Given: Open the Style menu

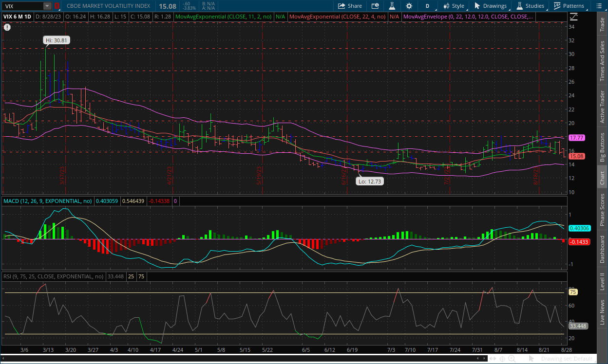Looking at the screenshot, I should click(453, 6).
